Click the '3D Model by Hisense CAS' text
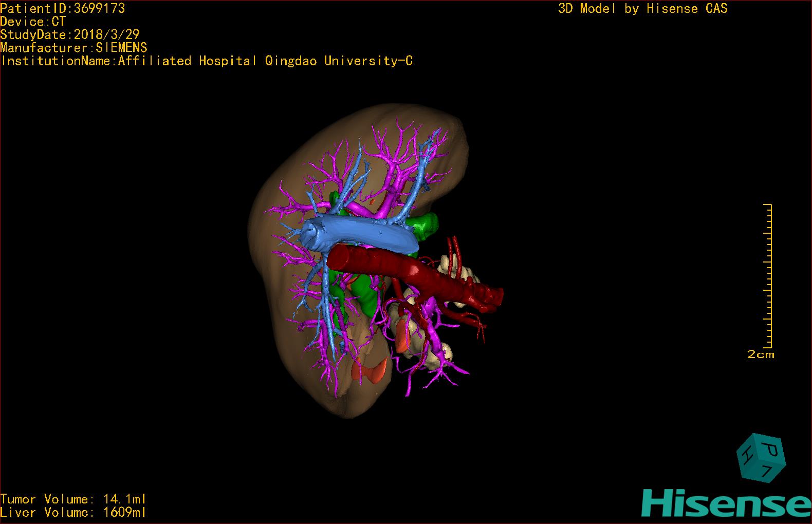Image resolution: width=812 pixels, height=524 pixels. pyautogui.click(x=643, y=8)
